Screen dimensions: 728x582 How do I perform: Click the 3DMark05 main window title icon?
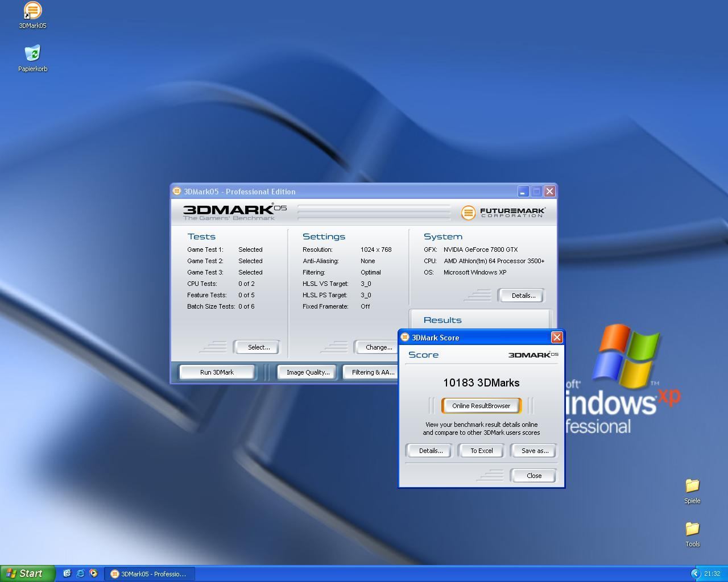tap(177, 191)
